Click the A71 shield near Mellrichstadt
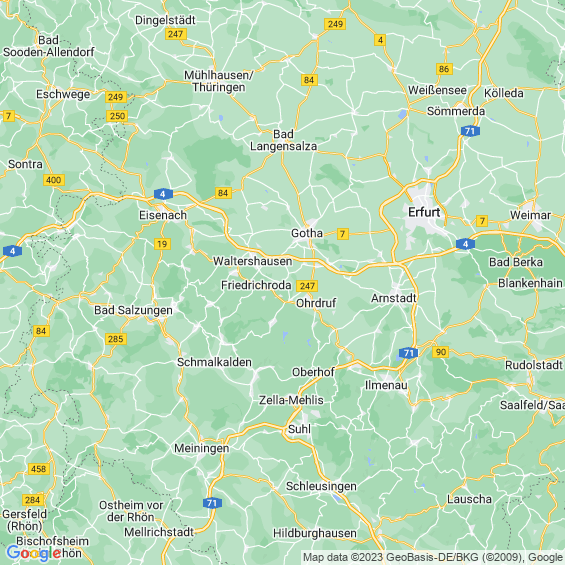Screen dimensions: 565x565 click(x=212, y=503)
